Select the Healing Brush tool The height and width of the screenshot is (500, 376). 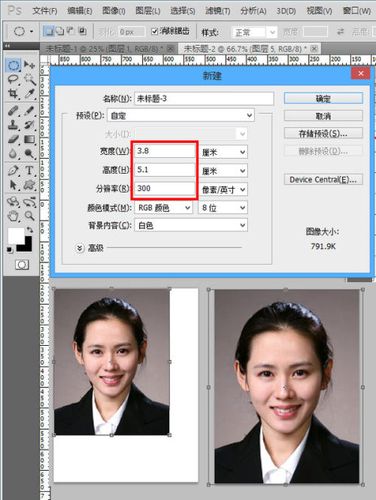[13, 110]
